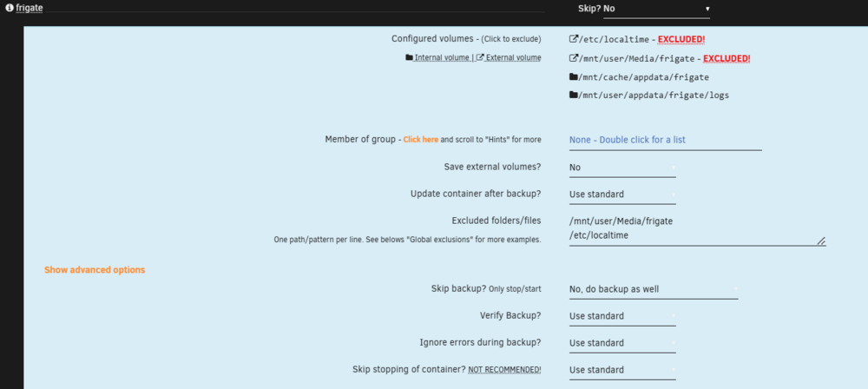Open Ignore errors during backup dropdown

[x=622, y=343]
